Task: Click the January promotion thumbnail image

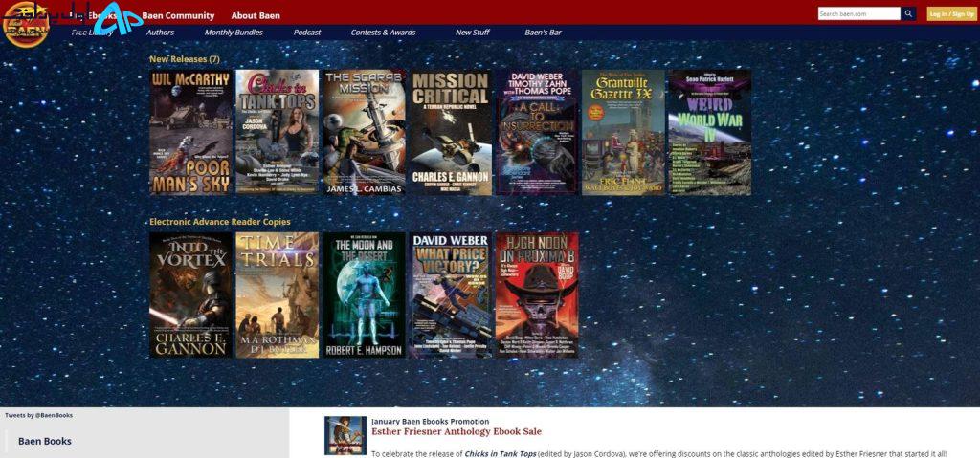Action: point(345,435)
